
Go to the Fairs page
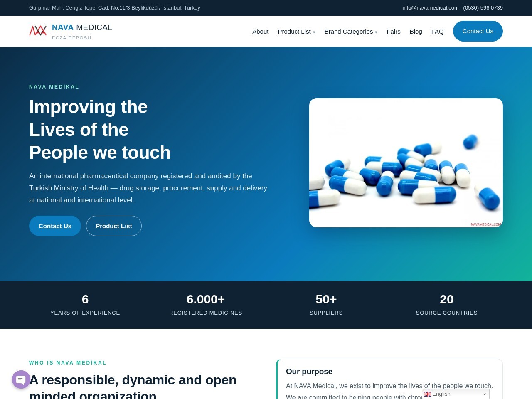coord(394,32)
